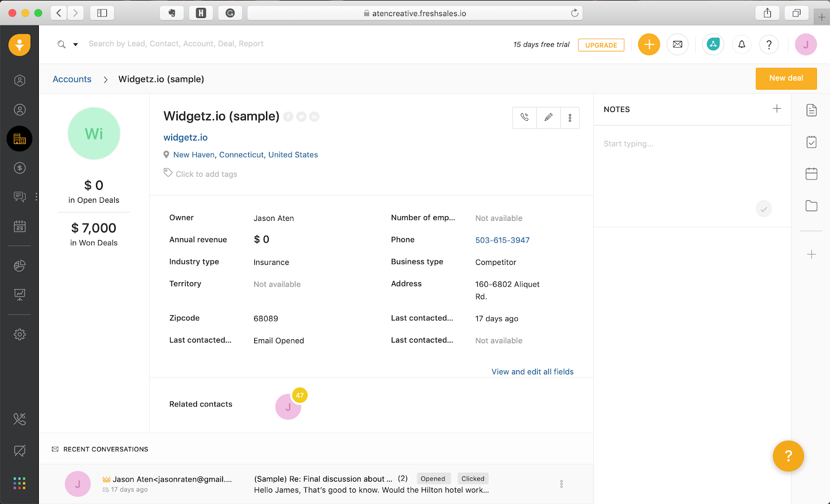Click Jason Aten sender name
830x504 pixels.
coord(172,479)
